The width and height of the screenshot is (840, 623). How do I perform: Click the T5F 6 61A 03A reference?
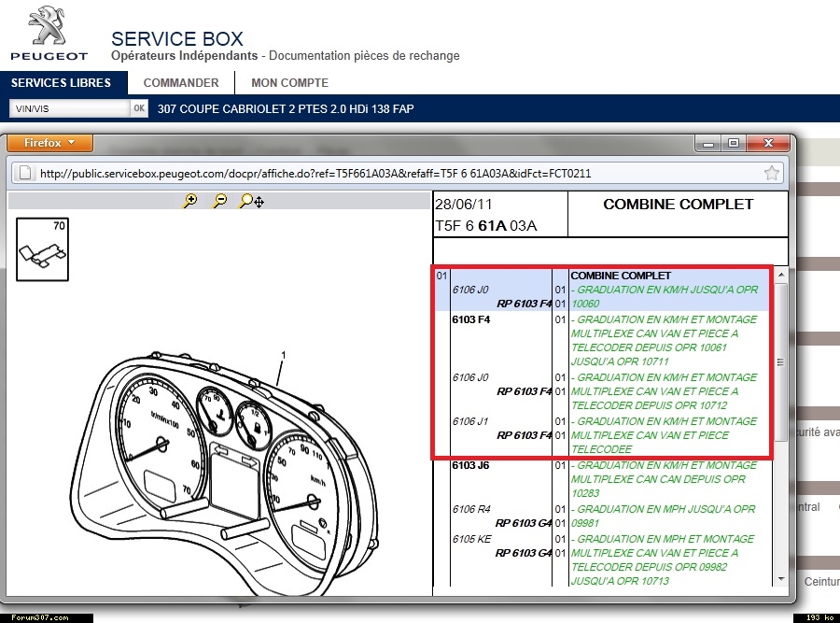pyautogui.click(x=486, y=226)
